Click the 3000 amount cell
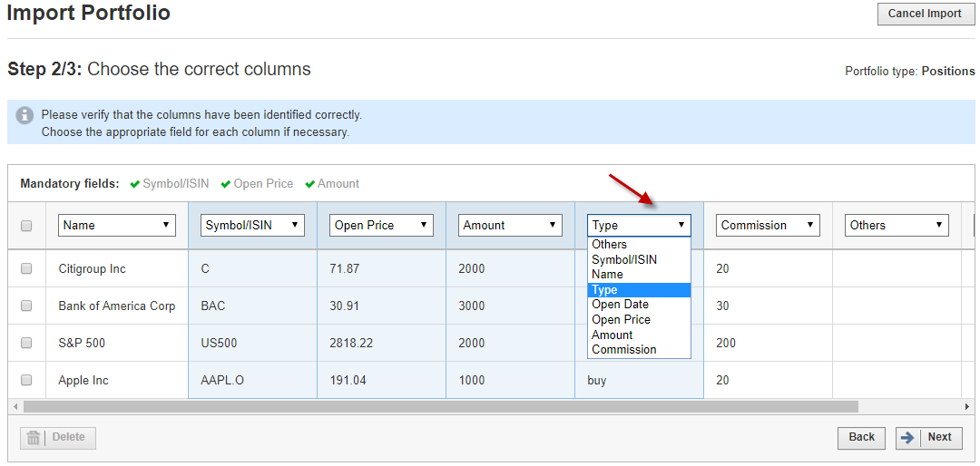This screenshot has width=980, height=466. pos(510,306)
